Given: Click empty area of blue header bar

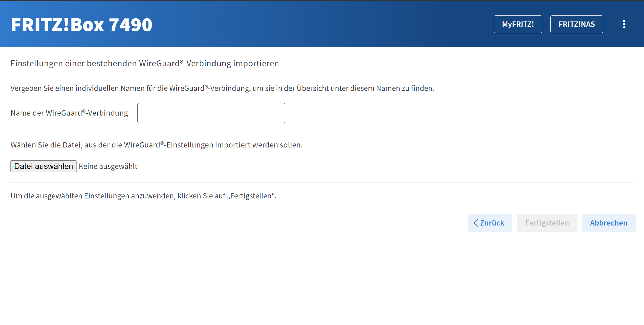Looking at the screenshot, I should pyautogui.click(x=322, y=24).
